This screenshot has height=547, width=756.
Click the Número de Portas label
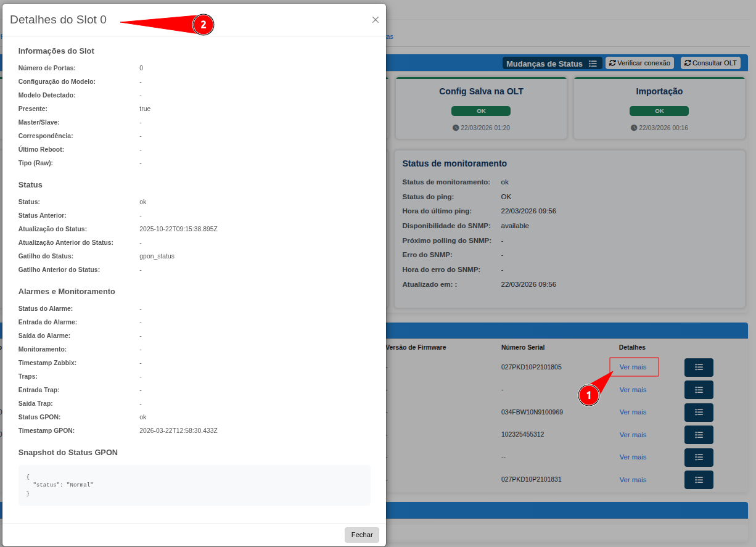[47, 68]
